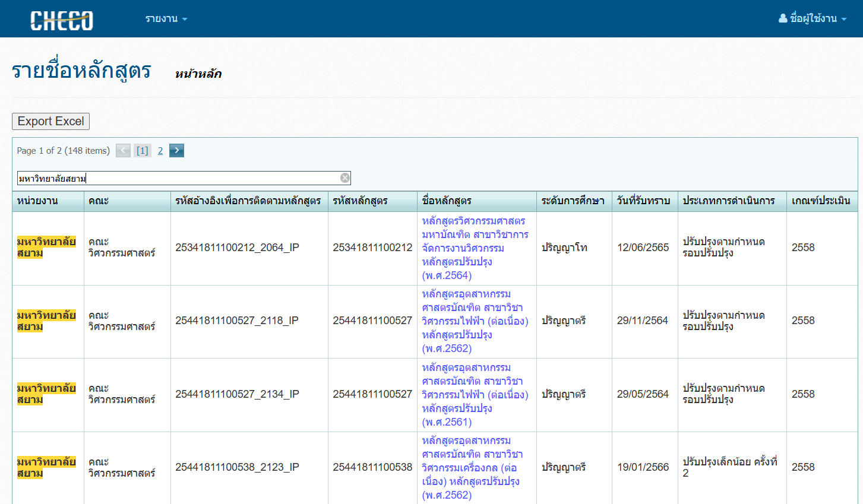Sort by คณะ column header
Screen dimensions: 863x504
(x=127, y=201)
